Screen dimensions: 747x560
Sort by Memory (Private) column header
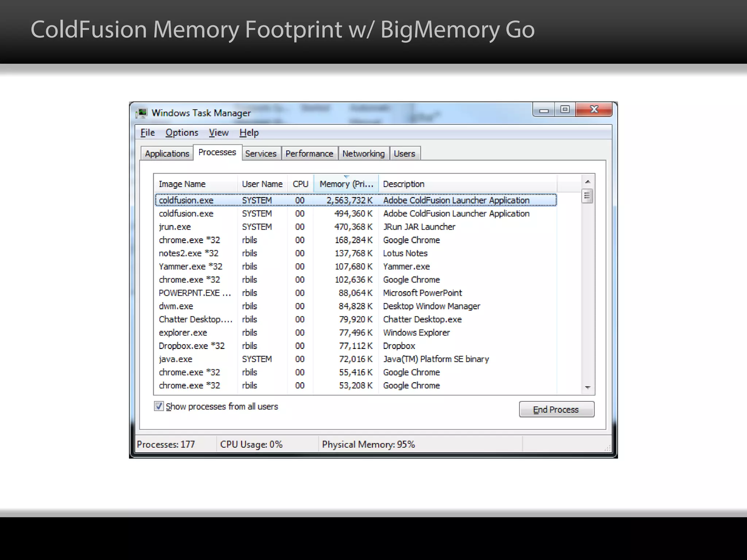coord(346,184)
